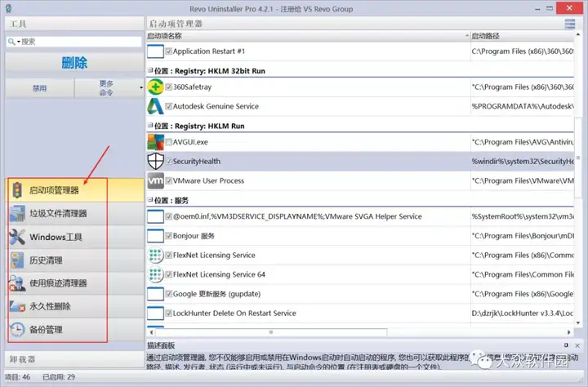Select the Google 更新服务 (gupdate) row
Viewport: 588px width, 387px height.
click(360, 294)
